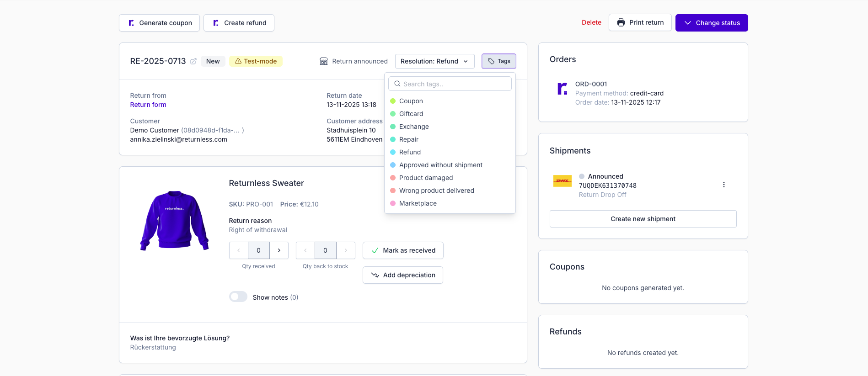Click the Return announced store icon
The width and height of the screenshot is (868, 376).
click(324, 61)
